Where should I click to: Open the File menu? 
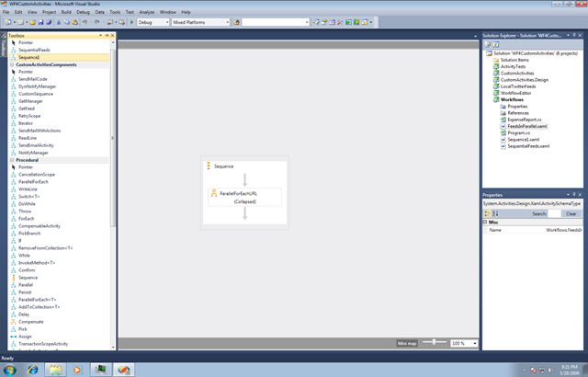point(6,12)
